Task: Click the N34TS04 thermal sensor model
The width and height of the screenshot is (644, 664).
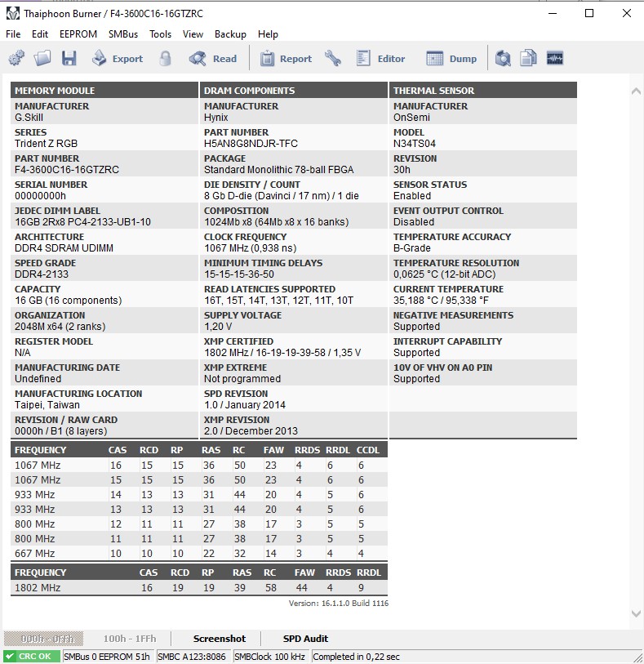Action: pyautogui.click(x=415, y=144)
